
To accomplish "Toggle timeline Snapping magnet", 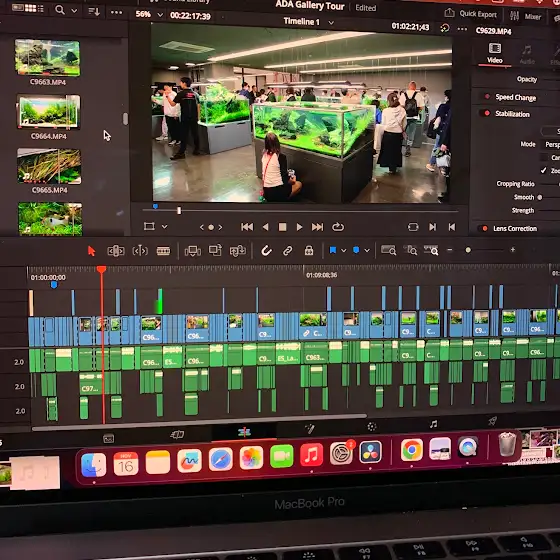I will click(x=266, y=251).
